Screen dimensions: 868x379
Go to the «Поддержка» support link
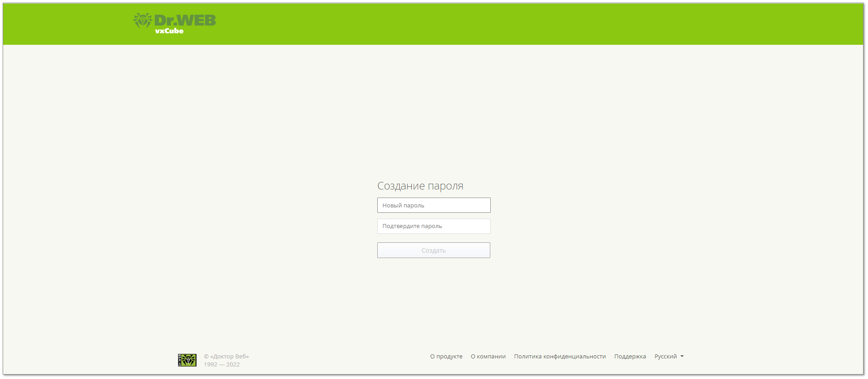[630, 357]
